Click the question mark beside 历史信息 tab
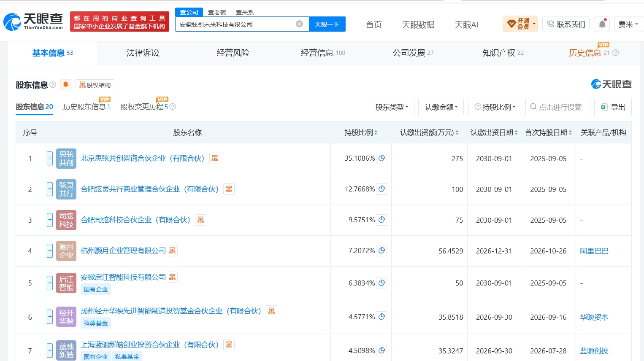 coord(616,53)
